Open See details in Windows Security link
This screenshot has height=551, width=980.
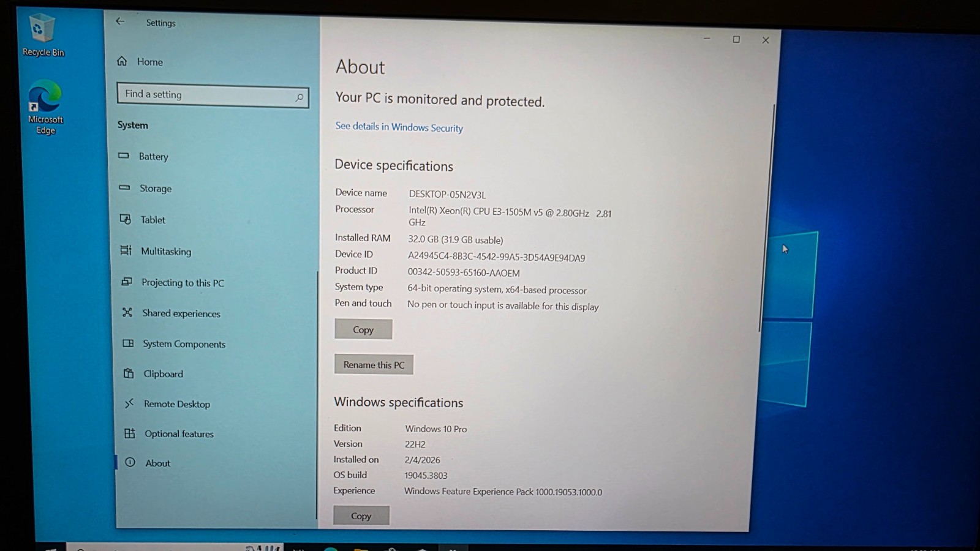pos(399,127)
